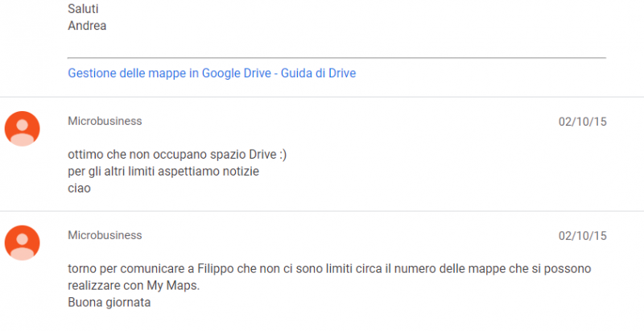Click the 'Saluti' closing text

[x=84, y=10]
